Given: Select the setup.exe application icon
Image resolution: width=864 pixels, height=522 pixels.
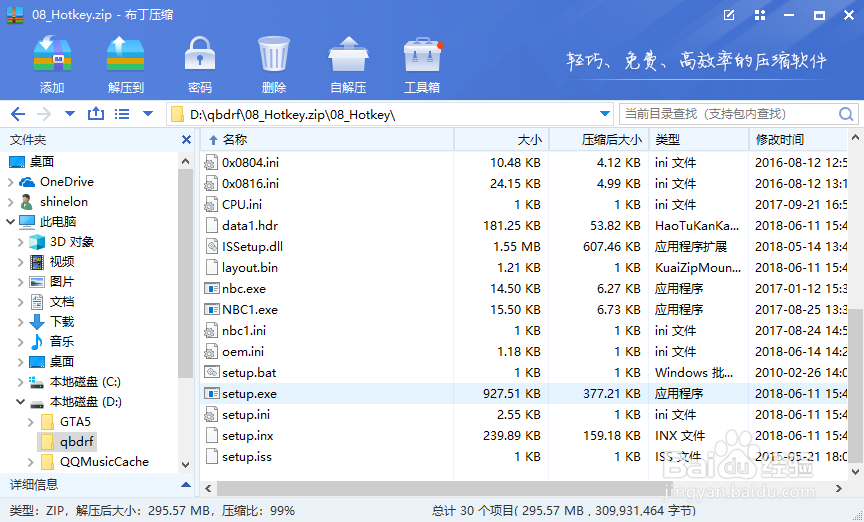Looking at the screenshot, I should tap(212, 394).
